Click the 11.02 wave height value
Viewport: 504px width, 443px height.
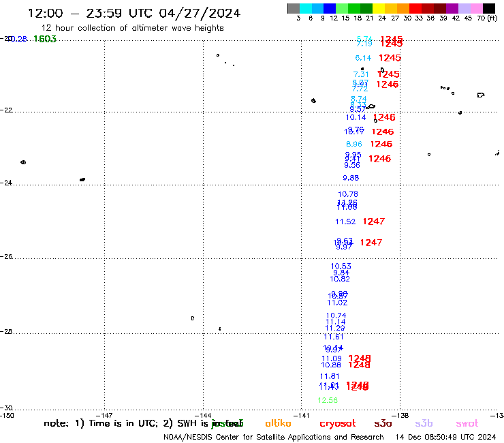(x=337, y=303)
